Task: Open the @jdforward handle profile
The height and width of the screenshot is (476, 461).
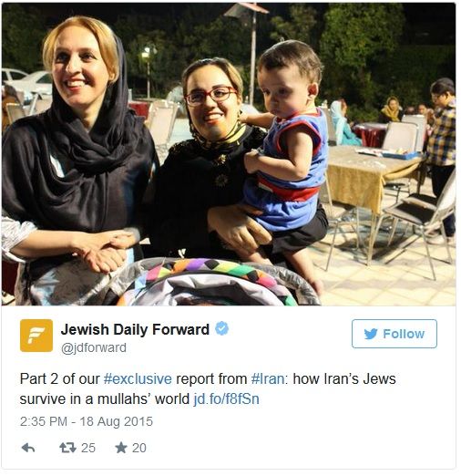Action: tap(94, 348)
